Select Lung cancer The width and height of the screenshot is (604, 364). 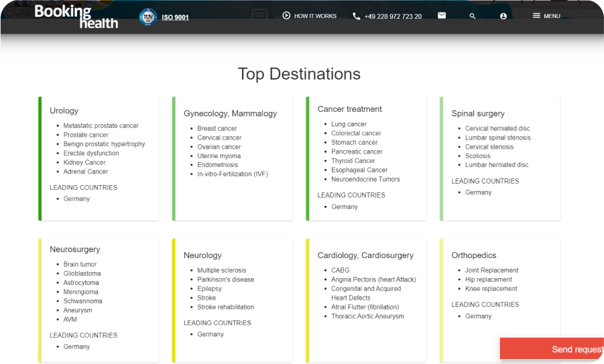[349, 124]
